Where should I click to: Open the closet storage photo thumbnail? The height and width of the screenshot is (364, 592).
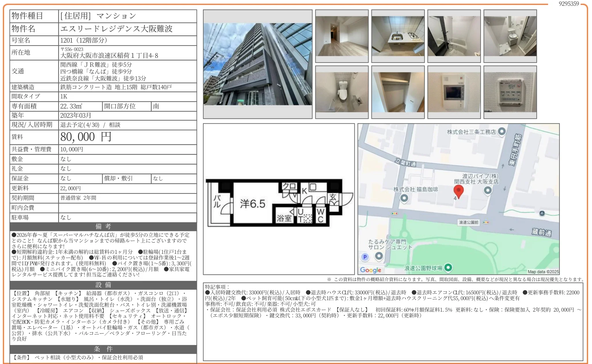(398, 92)
